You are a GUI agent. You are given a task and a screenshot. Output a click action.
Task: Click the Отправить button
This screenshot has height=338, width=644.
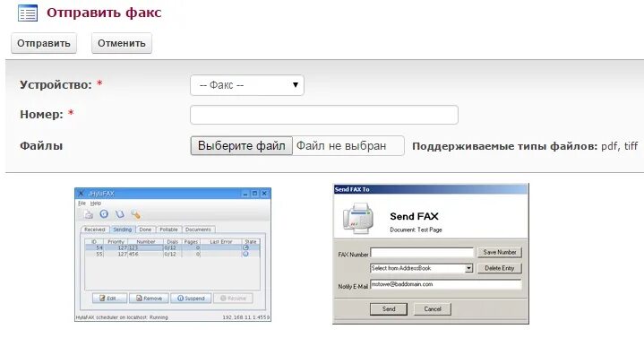click(x=44, y=43)
